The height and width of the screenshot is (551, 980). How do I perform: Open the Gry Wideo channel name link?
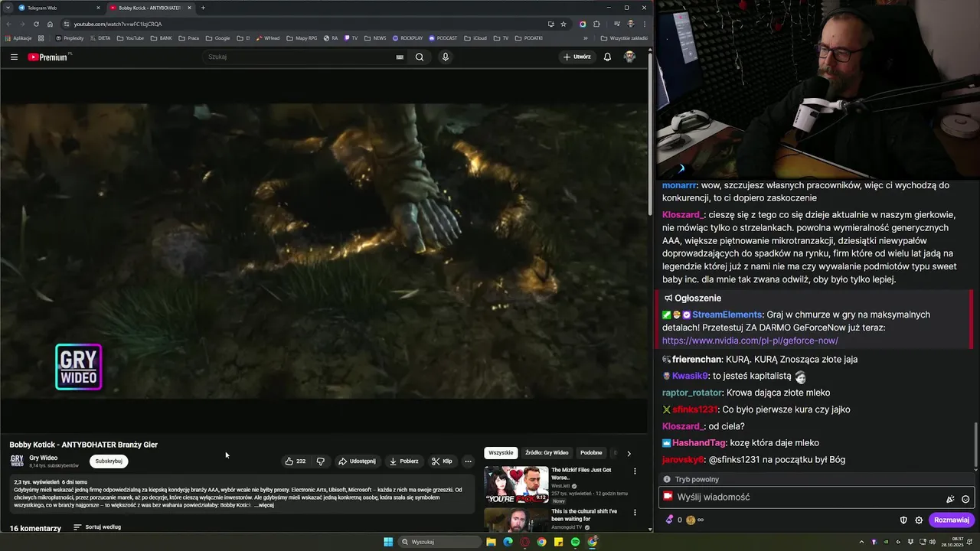43,458
